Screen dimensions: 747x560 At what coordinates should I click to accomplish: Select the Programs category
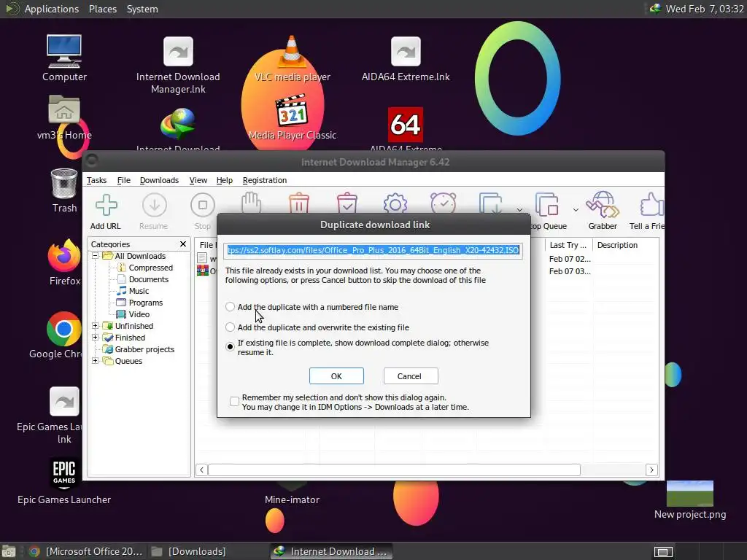(145, 303)
